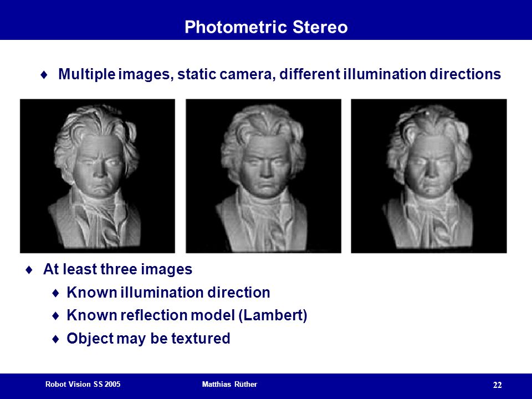
Task: Select 'Known illumination direction' sub-bullet
Action: point(168,293)
